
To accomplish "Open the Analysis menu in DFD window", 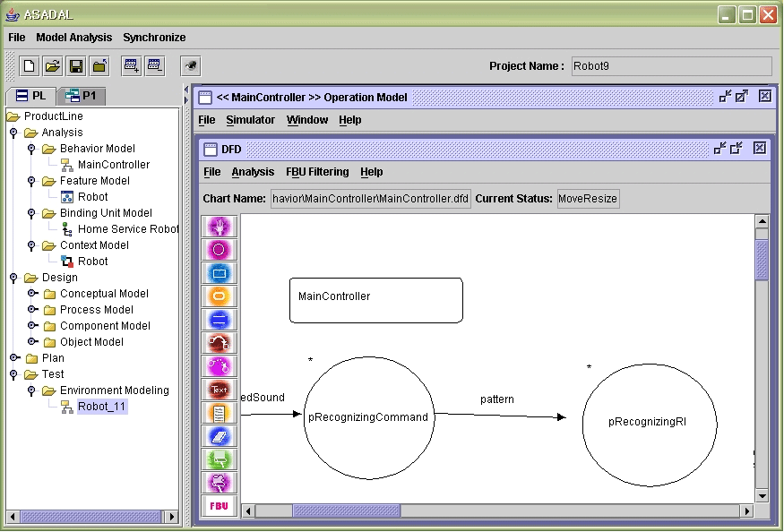I will click(x=253, y=172).
